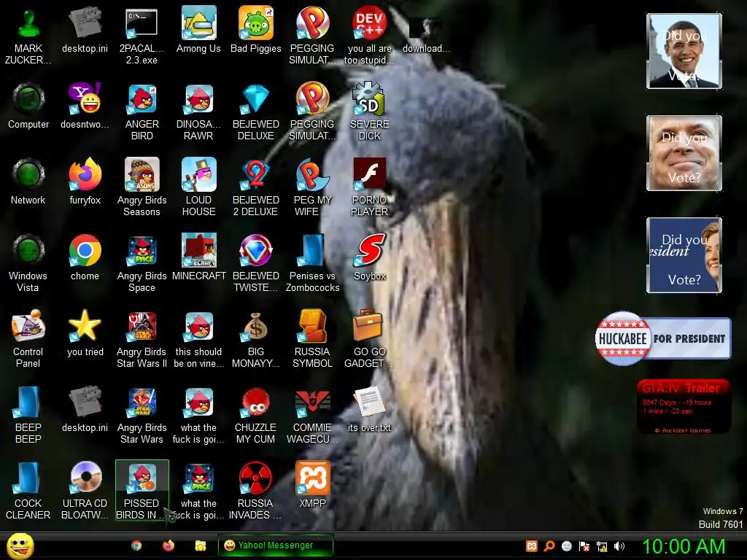Open Chrome from the taskbar
Screen dimensions: 747x560
(136, 545)
